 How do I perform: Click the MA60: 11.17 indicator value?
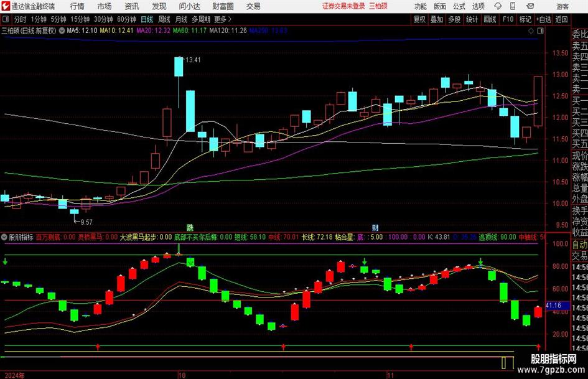pos(190,30)
